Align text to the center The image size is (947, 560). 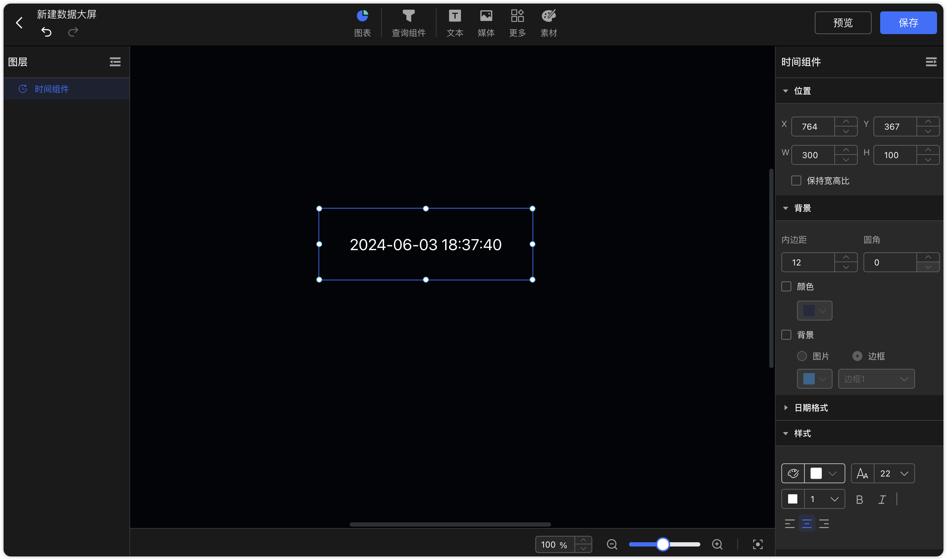pyautogui.click(x=807, y=524)
